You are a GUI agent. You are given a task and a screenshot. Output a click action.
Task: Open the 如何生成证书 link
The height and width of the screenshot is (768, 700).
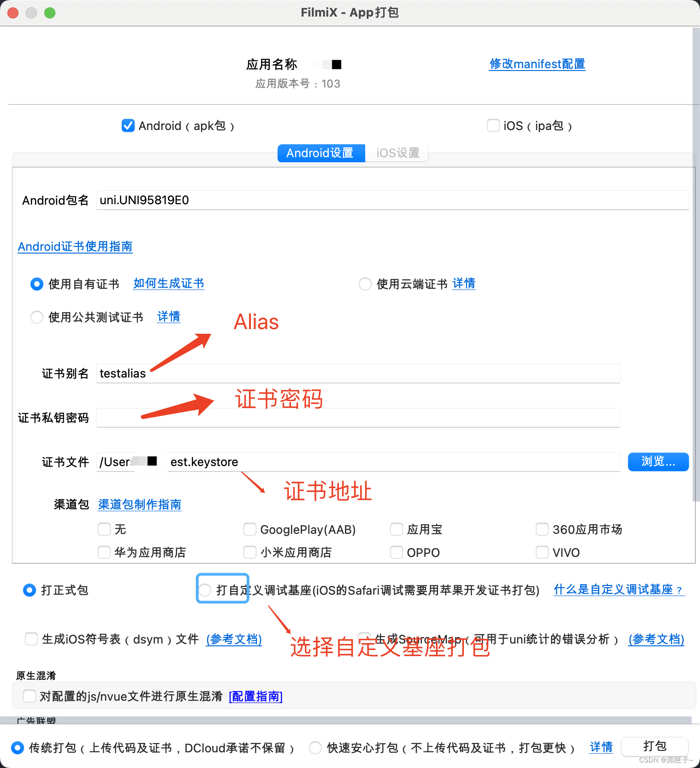coord(169,284)
